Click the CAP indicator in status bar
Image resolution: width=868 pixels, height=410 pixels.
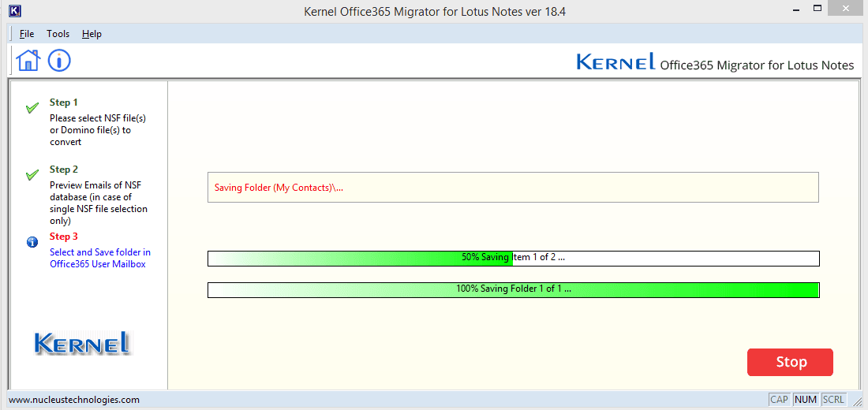pyautogui.click(x=779, y=400)
